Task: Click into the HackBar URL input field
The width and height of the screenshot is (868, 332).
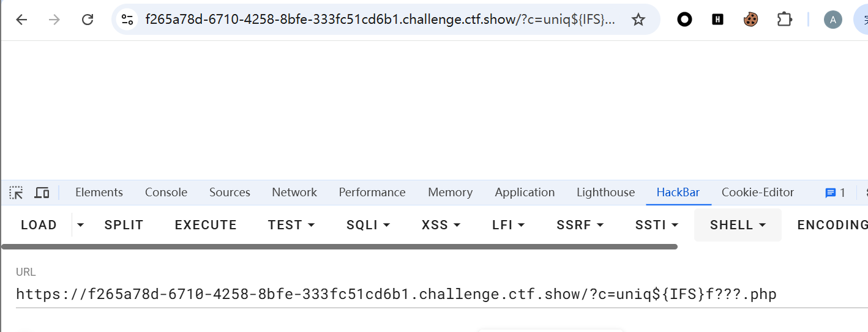Action: (428, 295)
